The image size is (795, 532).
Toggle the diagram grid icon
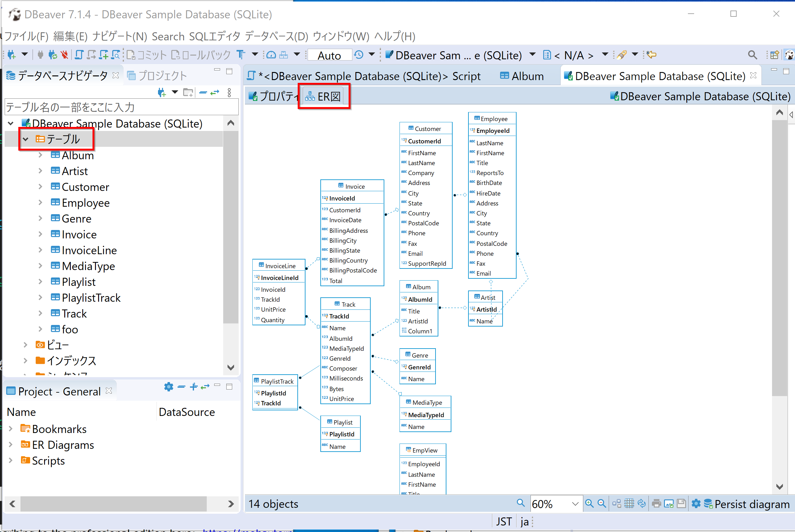pyautogui.click(x=629, y=503)
